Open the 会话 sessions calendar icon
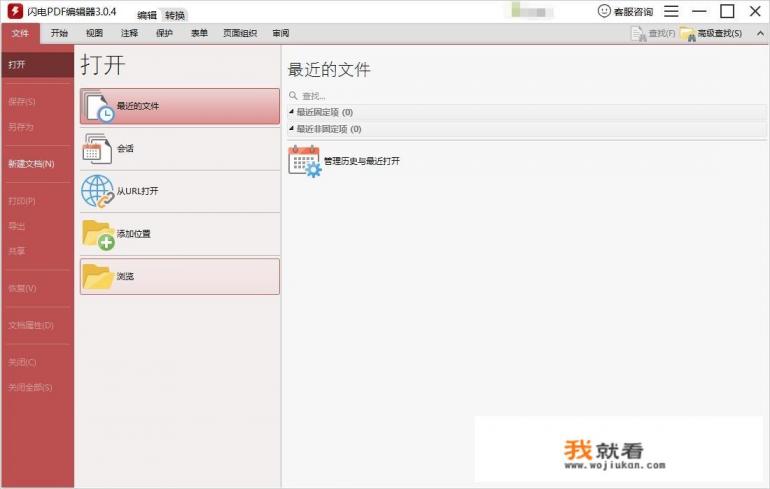The height and width of the screenshot is (489, 770). 97,148
